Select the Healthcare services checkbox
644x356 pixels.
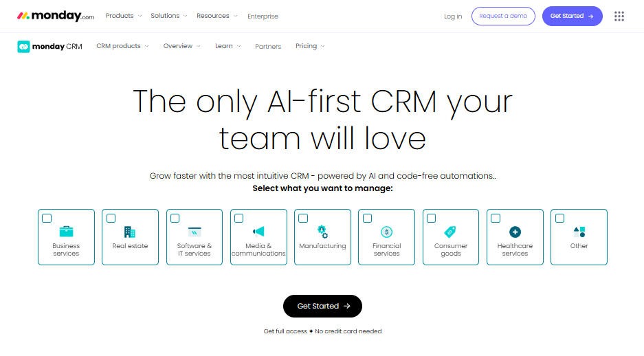click(x=496, y=218)
